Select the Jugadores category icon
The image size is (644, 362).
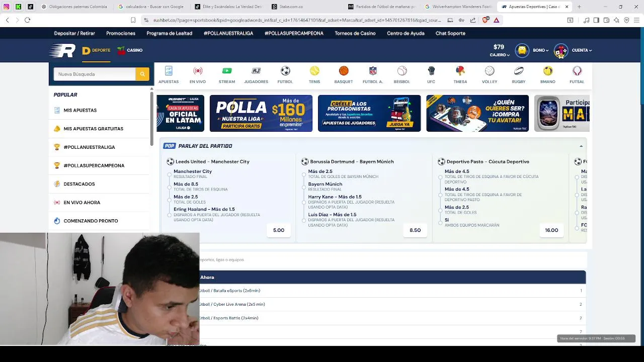(256, 71)
